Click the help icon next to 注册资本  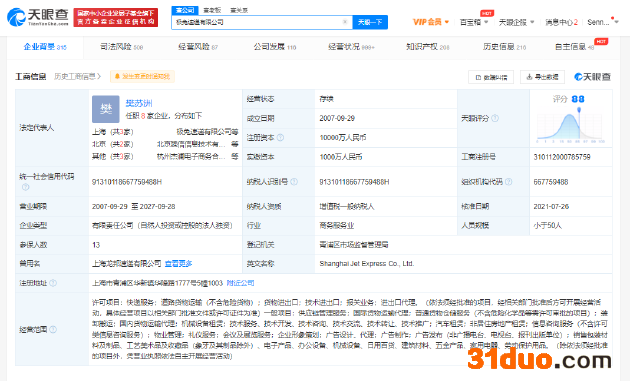[280, 137]
